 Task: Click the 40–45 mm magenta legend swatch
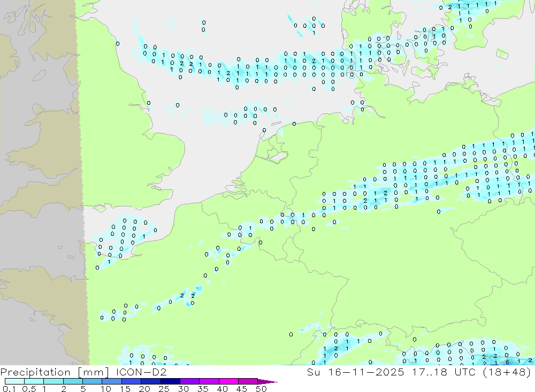tap(228, 381)
